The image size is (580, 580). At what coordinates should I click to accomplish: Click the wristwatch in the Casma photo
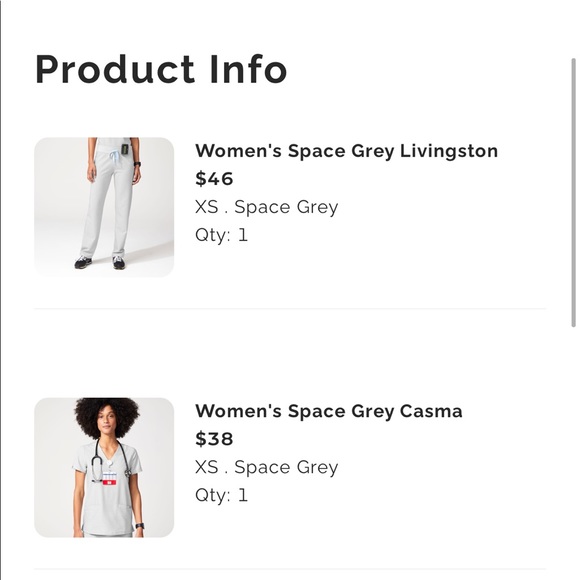(x=139, y=526)
